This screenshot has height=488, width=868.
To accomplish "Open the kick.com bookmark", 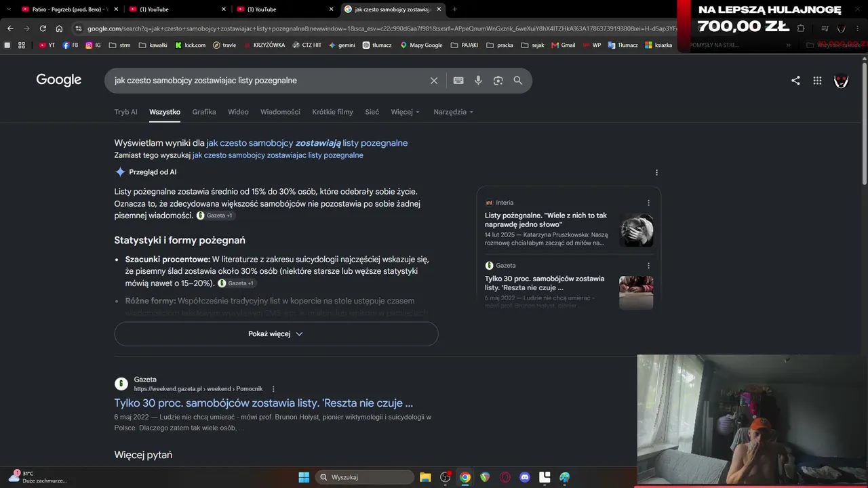I will pos(190,45).
